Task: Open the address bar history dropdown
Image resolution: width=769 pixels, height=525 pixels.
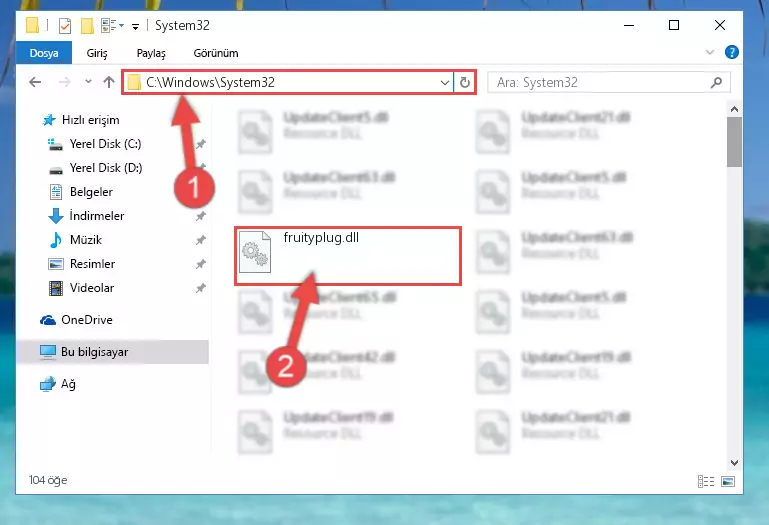Action: (445, 82)
